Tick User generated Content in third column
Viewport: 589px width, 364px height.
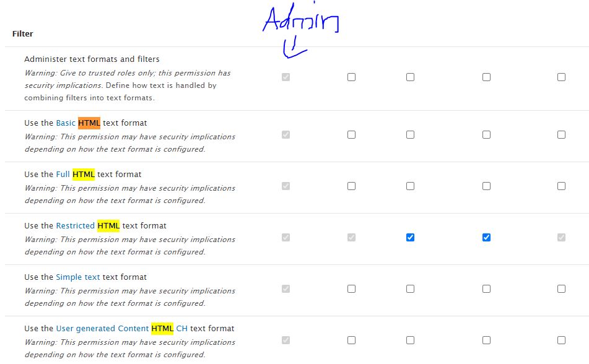click(410, 340)
